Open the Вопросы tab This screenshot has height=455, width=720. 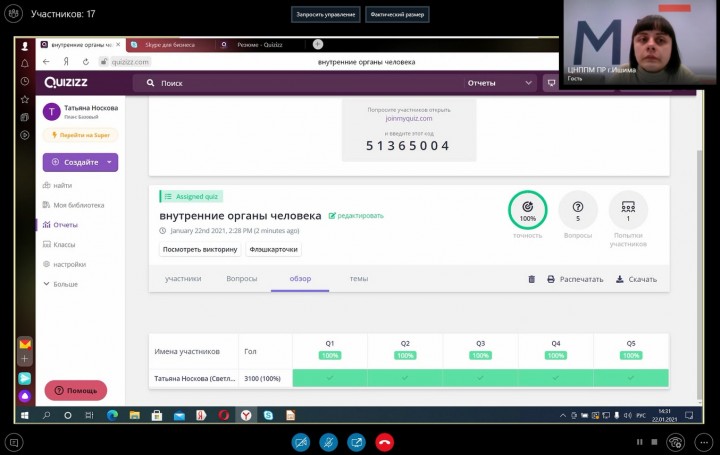coord(242,279)
